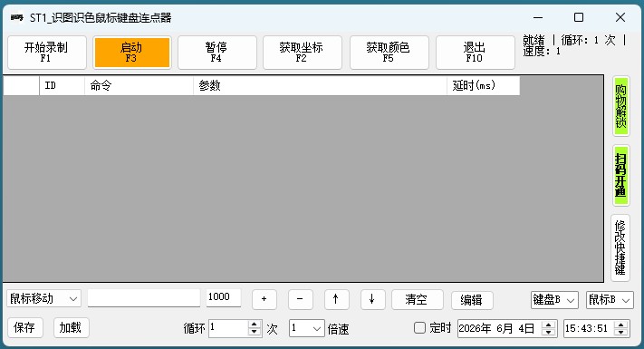Move the row down with the down arrow
Screen dimensions: 644x349
coord(372,299)
